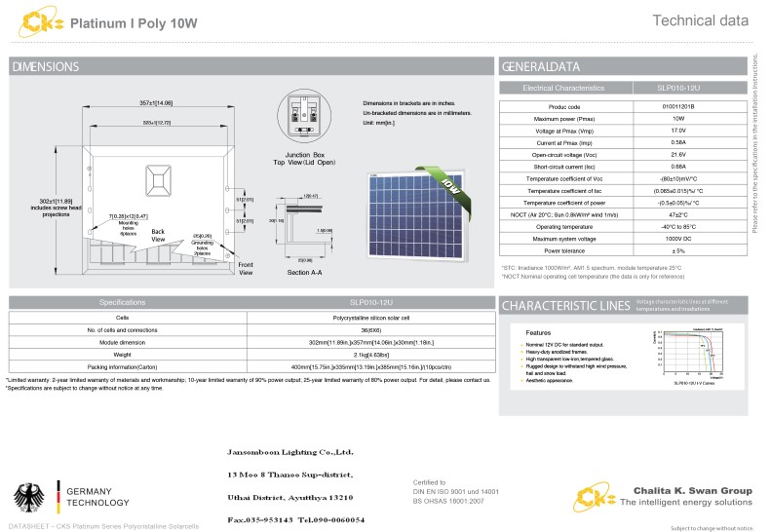Click the 'Produc code' row label
Viewport: 771px width, 532px height.
(564, 107)
